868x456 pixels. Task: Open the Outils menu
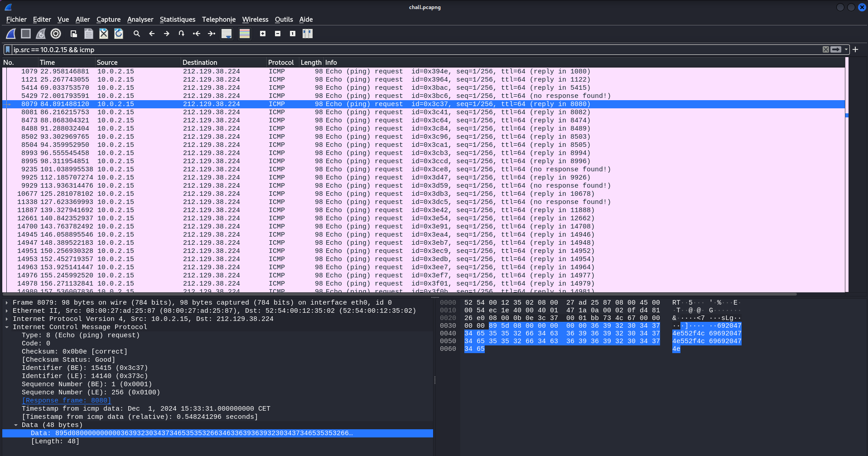pyautogui.click(x=284, y=19)
